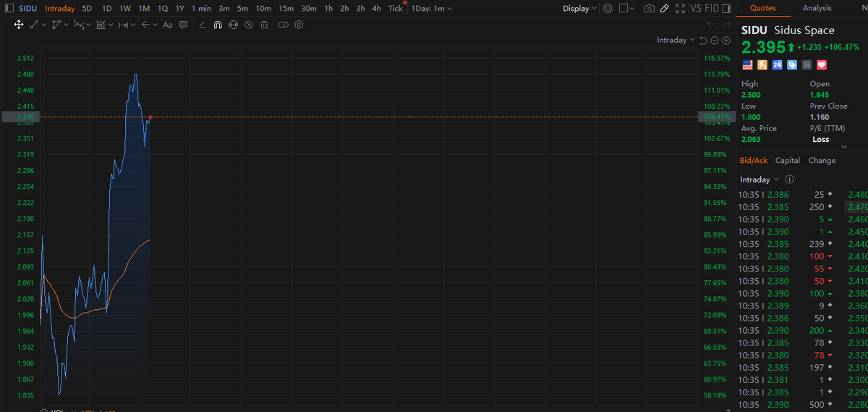Open chart settings gear beside Display
The height and width of the screenshot is (412, 868).
click(608, 9)
